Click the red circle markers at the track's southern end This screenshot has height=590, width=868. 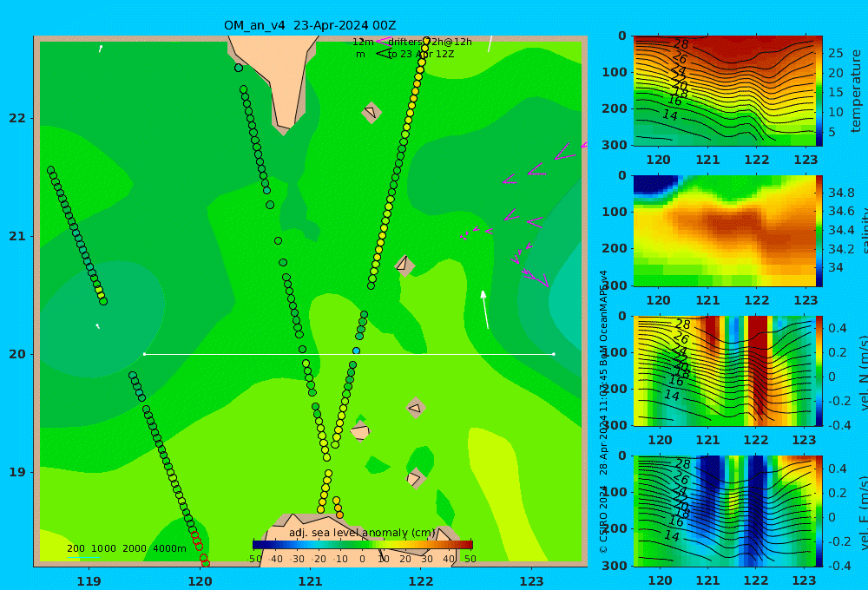(200, 548)
